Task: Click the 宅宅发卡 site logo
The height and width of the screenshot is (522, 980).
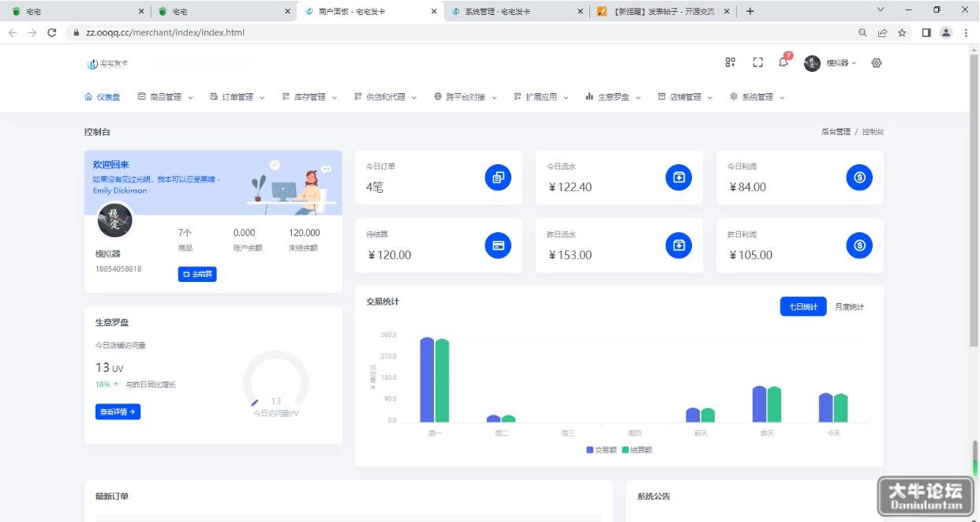Action: (107, 63)
